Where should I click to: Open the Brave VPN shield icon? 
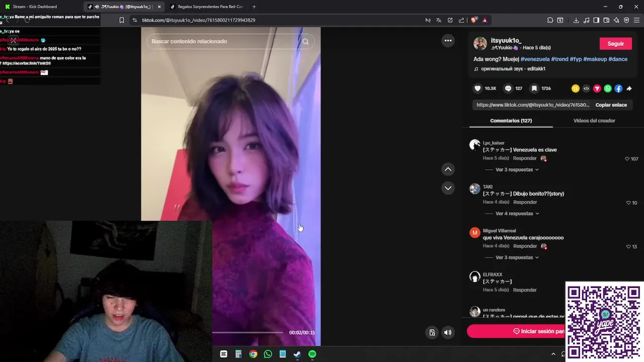click(x=626, y=20)
